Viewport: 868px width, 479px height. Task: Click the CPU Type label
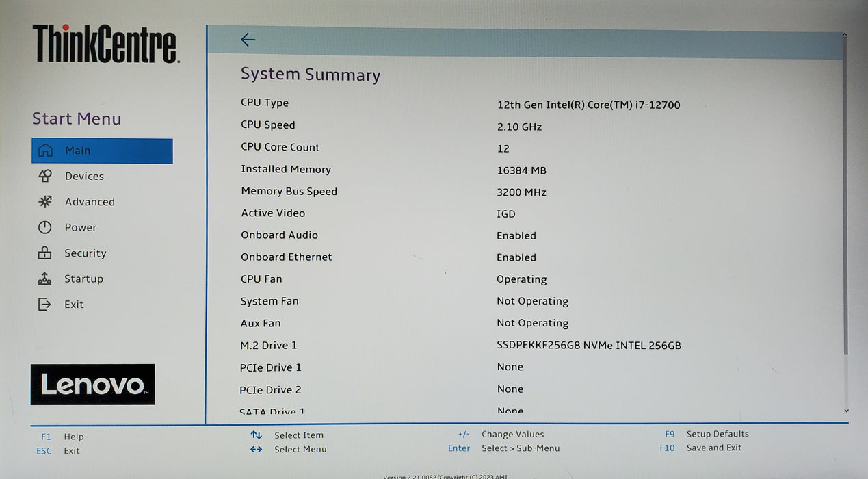pos(265,103)
